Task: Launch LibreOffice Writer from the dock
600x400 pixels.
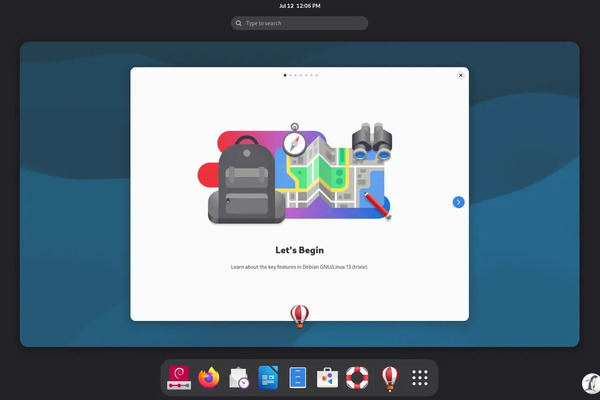Action: 268,378
